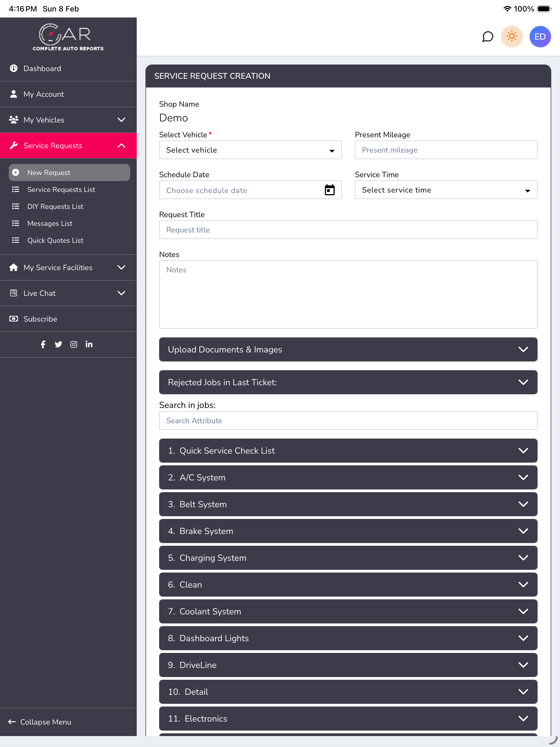
Task: Expand Live Chat menu
Action: 68,293
